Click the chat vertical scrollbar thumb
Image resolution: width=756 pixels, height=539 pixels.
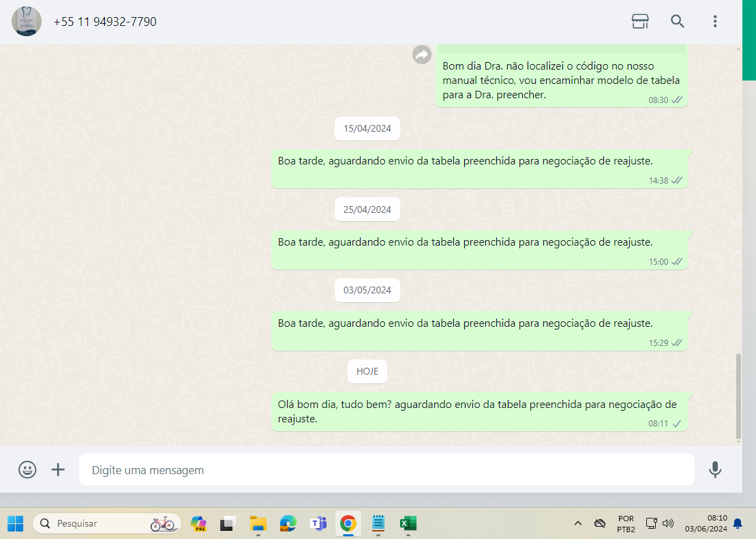(x=738, y=396)
